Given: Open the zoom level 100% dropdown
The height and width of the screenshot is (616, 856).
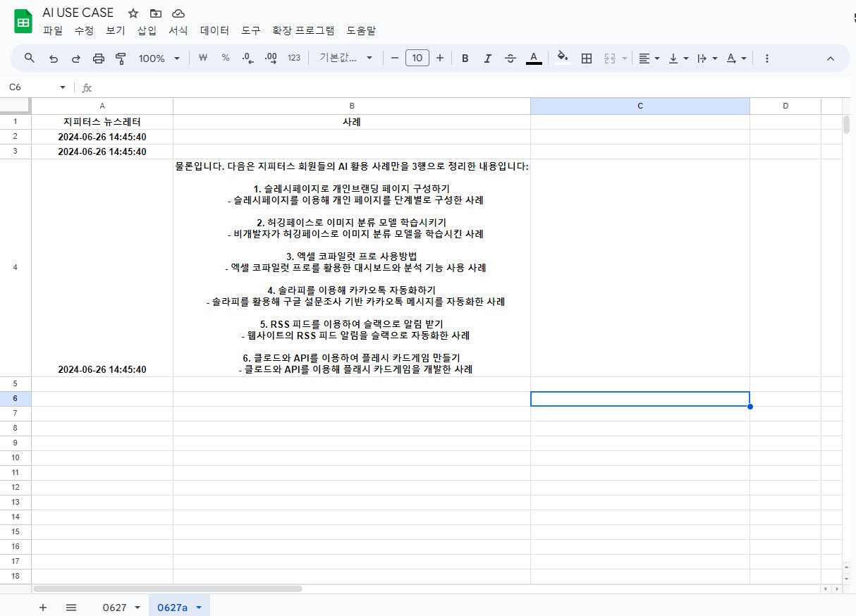Looking at the screenshot, I should (x=159, y=58).
